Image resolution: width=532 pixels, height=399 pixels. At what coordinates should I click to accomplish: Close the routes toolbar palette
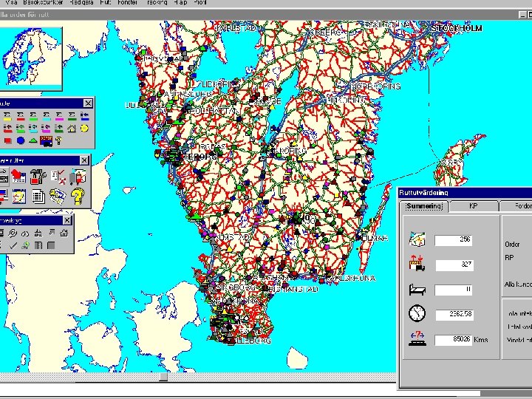[84, 160]
